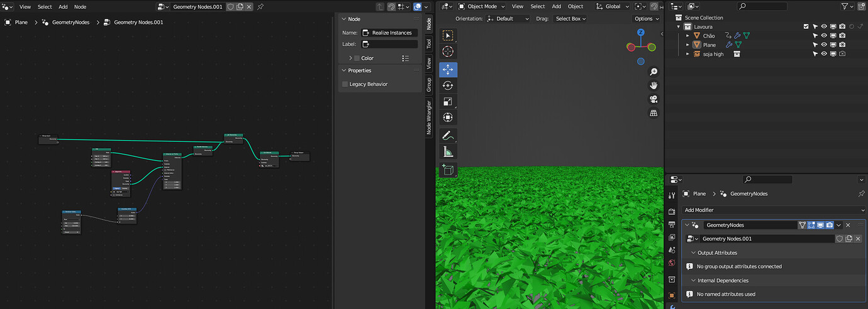
Task: Open Drag Select Box dropdown
Action: [x=570, y=19]
